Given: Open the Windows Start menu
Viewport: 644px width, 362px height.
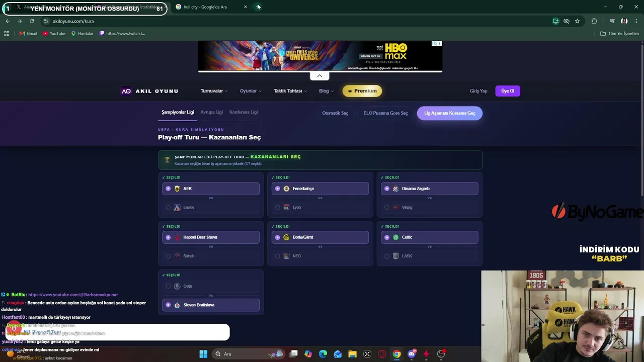Looking at the screenshot, I should pos(203,354).
